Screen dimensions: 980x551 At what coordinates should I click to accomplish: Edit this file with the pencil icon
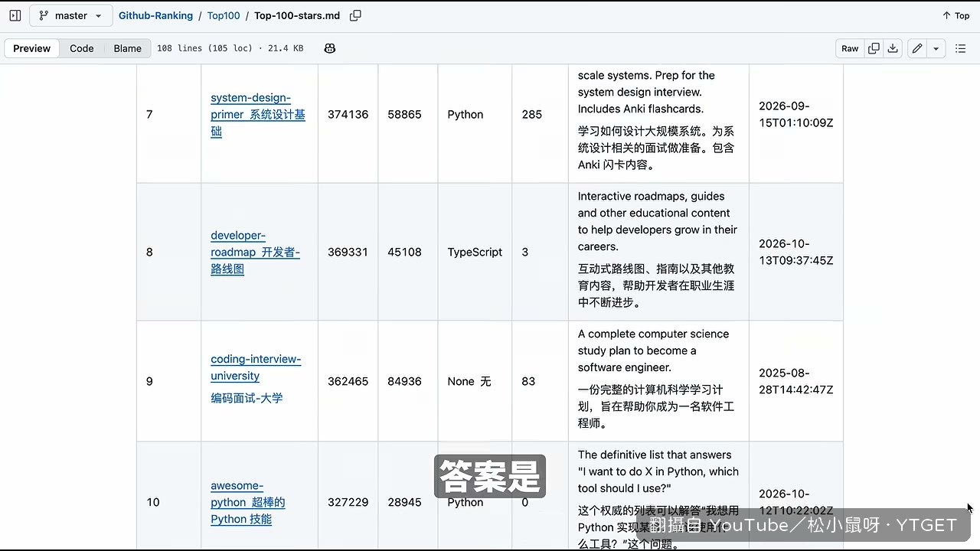coord(916,48)
